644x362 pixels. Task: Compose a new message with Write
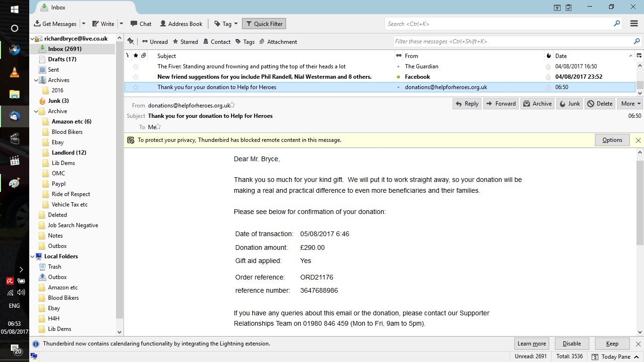click(x=103, y=24)
